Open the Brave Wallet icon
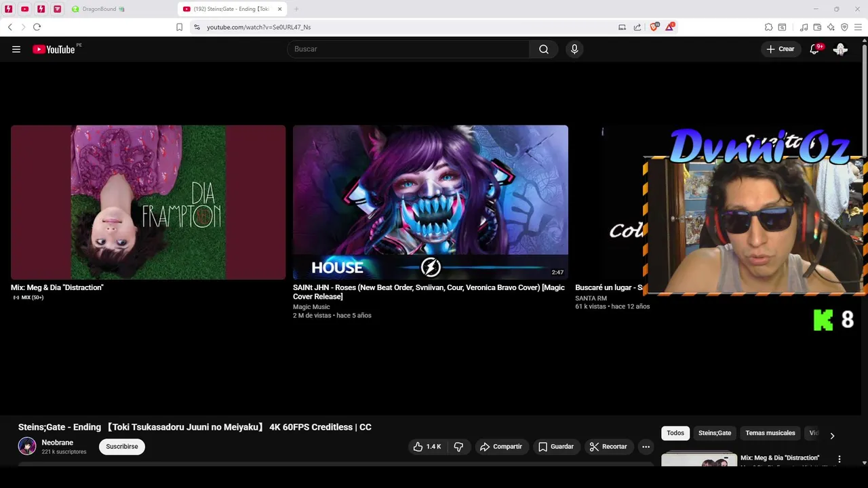 817,27
